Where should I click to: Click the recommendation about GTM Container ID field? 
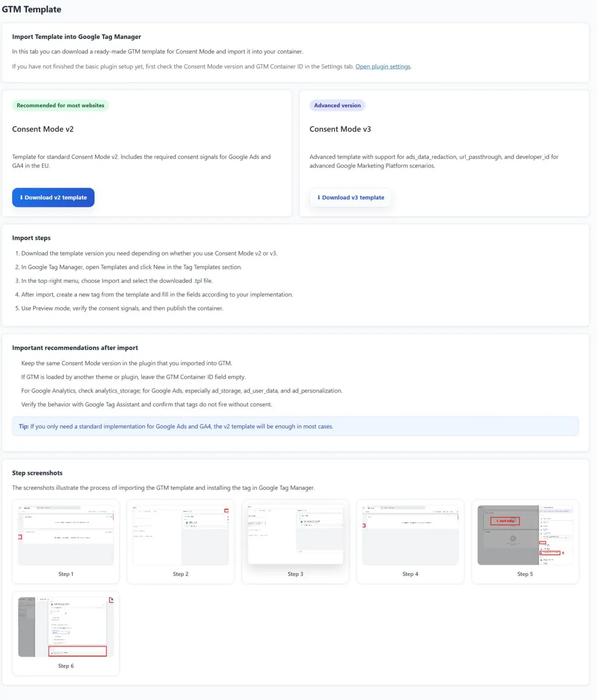coord(133,377)
